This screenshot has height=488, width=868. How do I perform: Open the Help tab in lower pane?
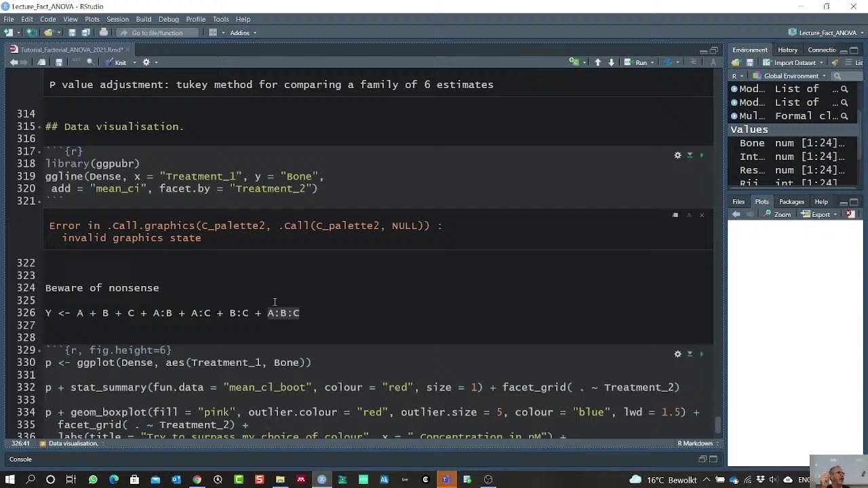[x=821, y=202]
